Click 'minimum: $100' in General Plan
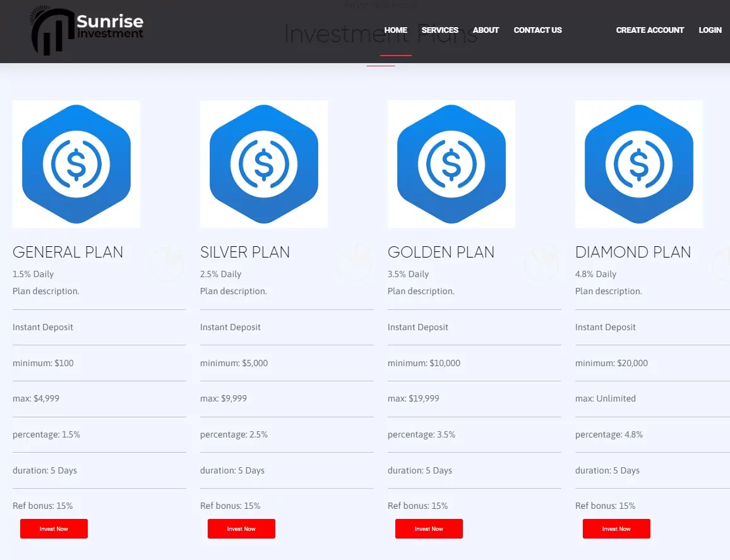The height and width of the screenshot is (560, 730). 43,363
